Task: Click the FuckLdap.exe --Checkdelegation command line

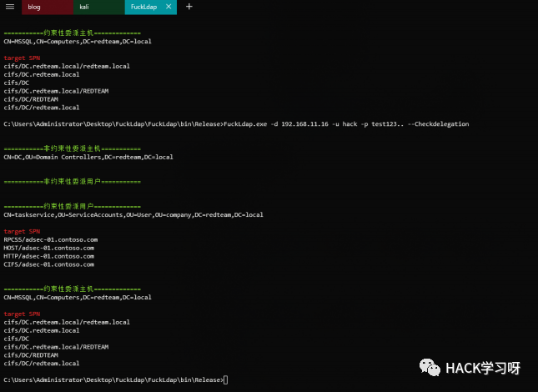Action: 236,124
